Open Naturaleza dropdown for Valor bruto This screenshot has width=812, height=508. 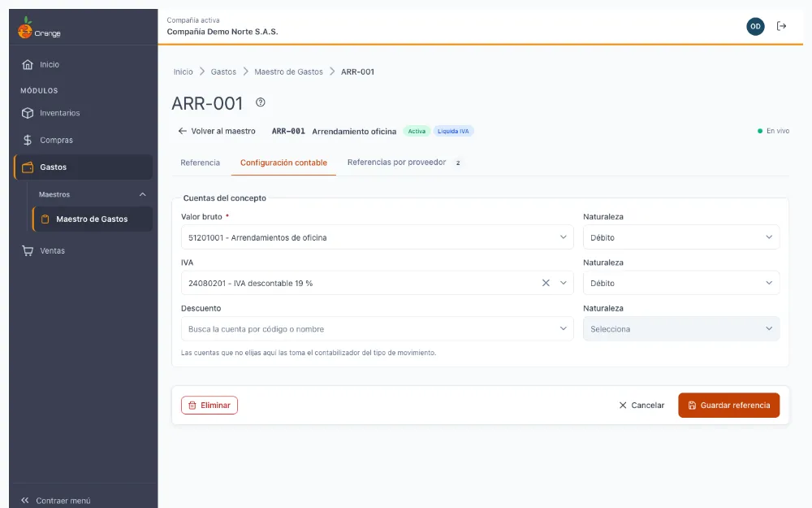(x=681, y=237)
